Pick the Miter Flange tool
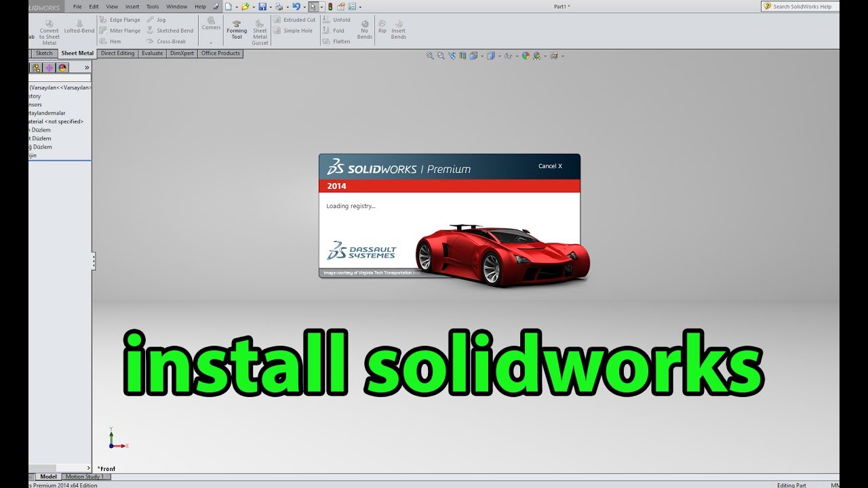This screenshot has width=868, height=488. tap(119, 30)
